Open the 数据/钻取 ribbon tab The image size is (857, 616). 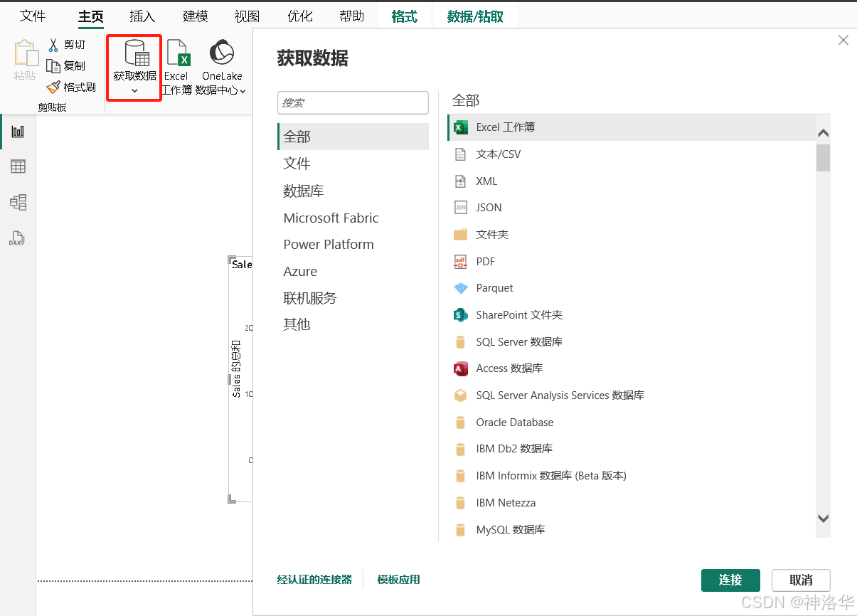(475, 16)
